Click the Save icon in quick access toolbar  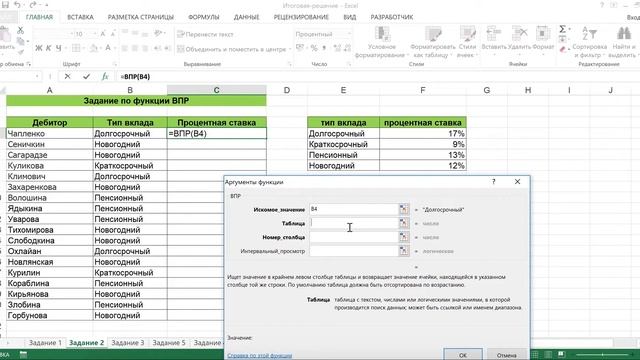pos(5,5)
